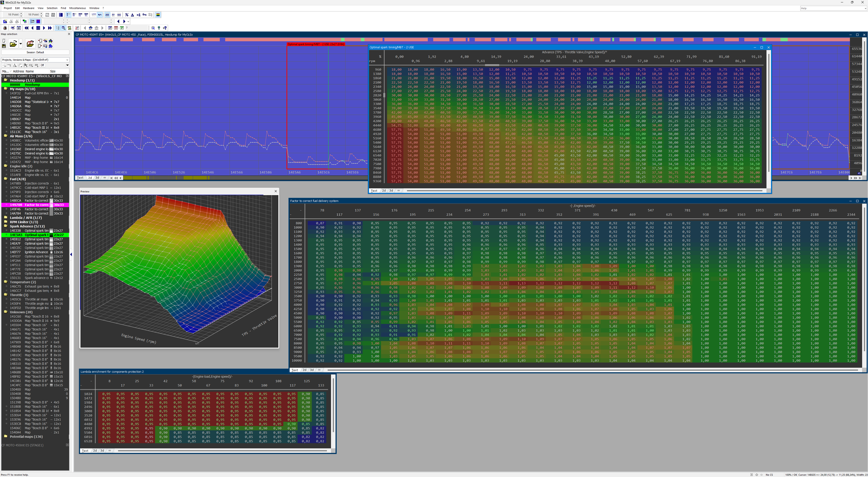Click the blue F window icon
The image size is (868, 477).
click(x=110, y=28)
